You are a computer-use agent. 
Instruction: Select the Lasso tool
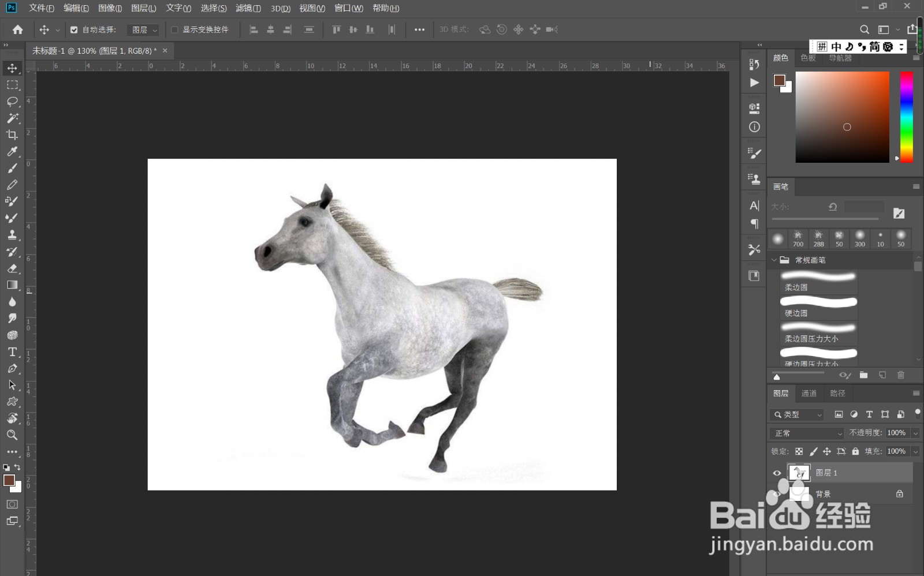12,102
